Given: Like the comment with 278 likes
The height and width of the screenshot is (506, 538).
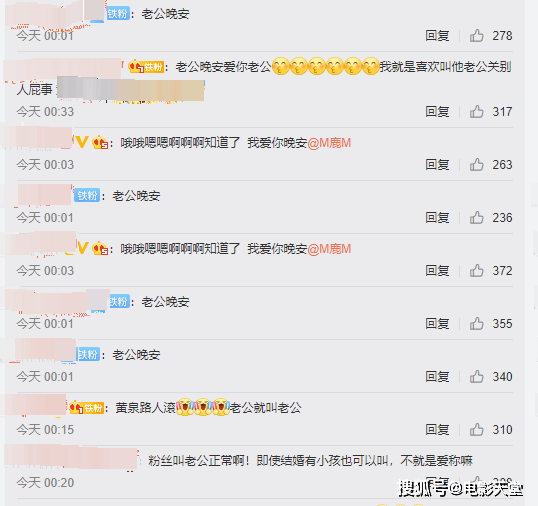Looking at the screenshot, I should (x=477, y=35).
